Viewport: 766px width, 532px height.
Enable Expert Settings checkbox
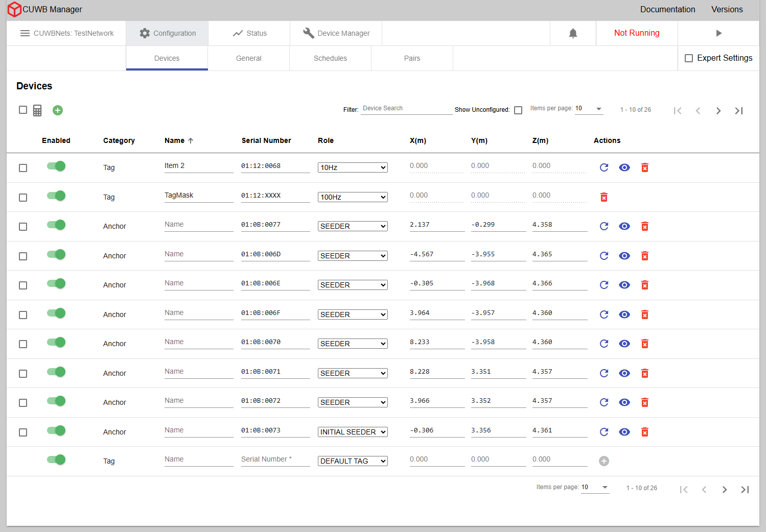(x=689, y=58)
